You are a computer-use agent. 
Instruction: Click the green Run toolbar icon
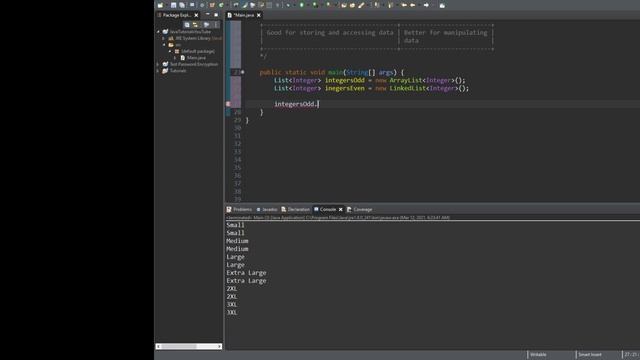(x=302, y=5)
